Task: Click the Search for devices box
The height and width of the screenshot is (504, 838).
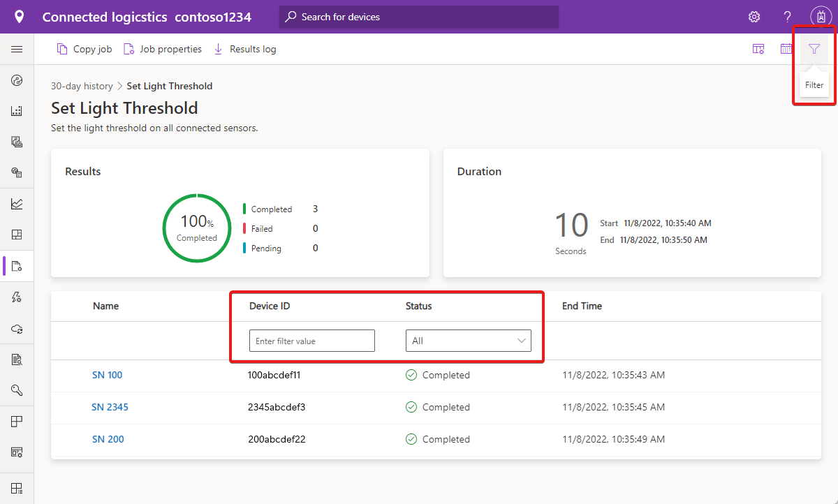Action: (x=419, y=17)
